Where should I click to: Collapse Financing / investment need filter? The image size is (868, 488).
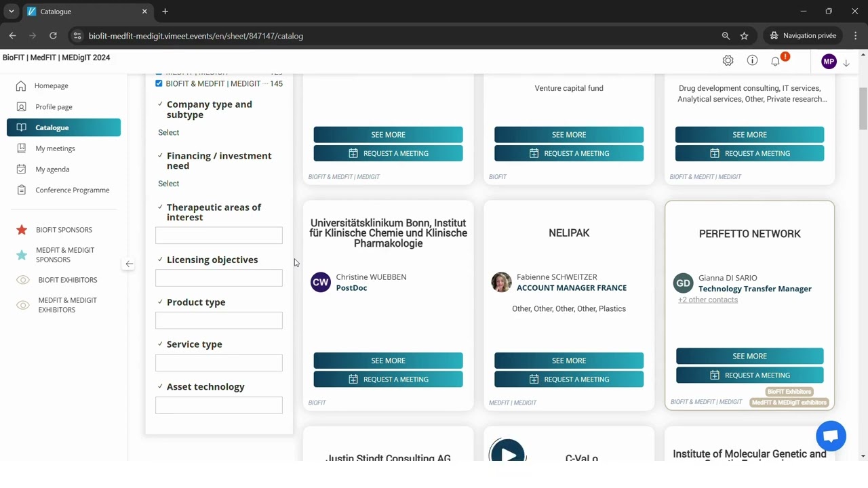coord(160,155)
